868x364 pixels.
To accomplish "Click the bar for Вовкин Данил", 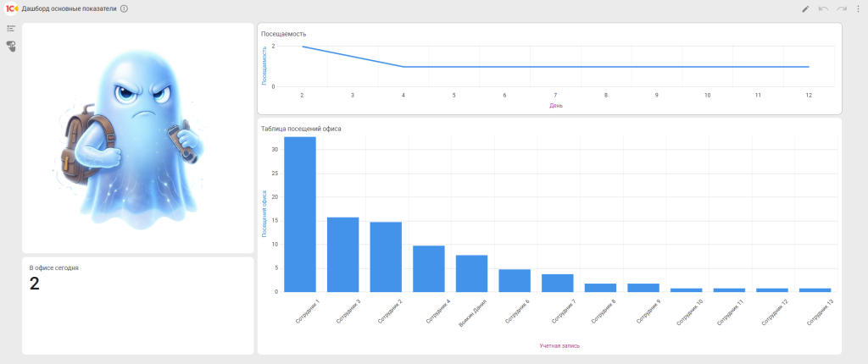I will coord(471,273).
